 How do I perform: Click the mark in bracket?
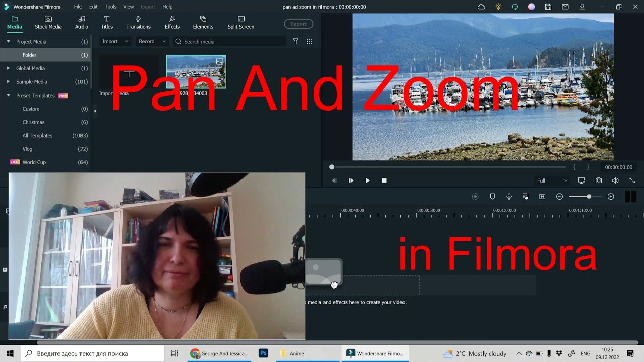pyautogui.click(x=574, y=167)
